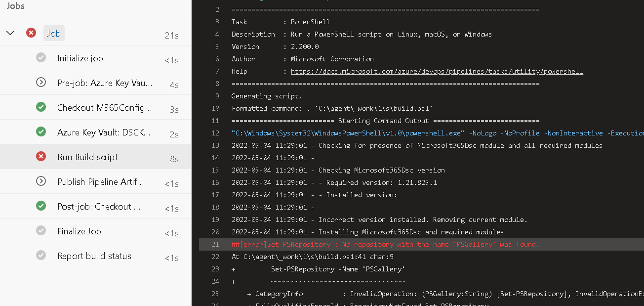Click the 21s duration of Job
Viewport: 644px width, 306px height.
click(x=171, y=35)
